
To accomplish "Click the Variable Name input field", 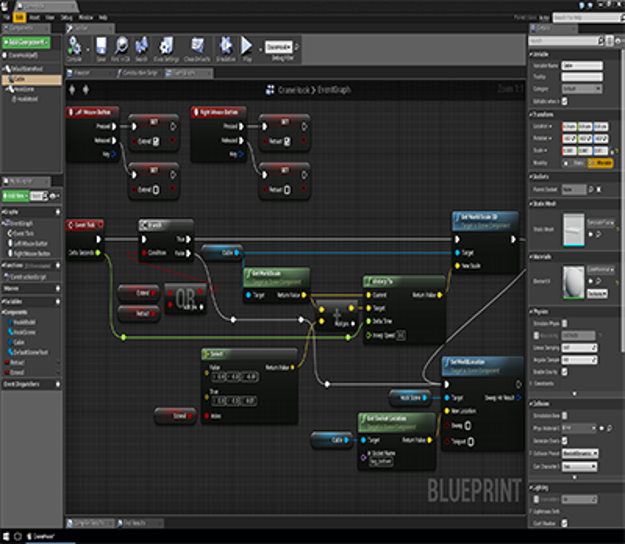I will coord(581,66).
